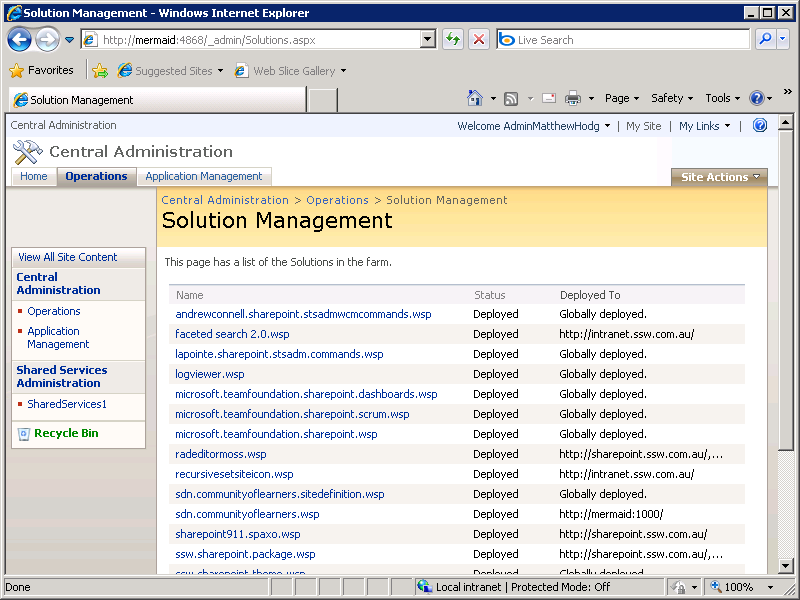
Task: Switch to the Application Management tab
Action: (x=204, y=176)
